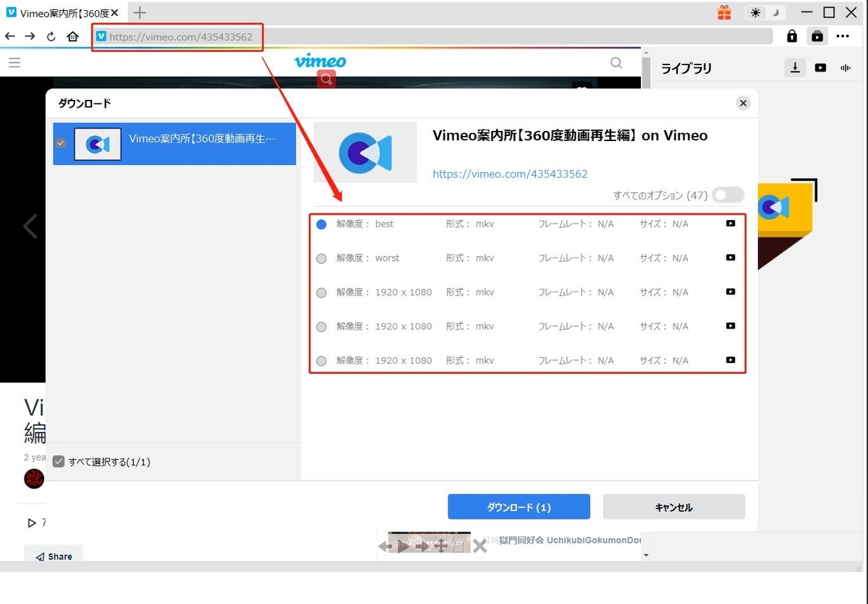Viewport: 868px width, 604px height.
Task: Toggle すべて選択する(1/1) checkbox
Action: tap(59, 461)
